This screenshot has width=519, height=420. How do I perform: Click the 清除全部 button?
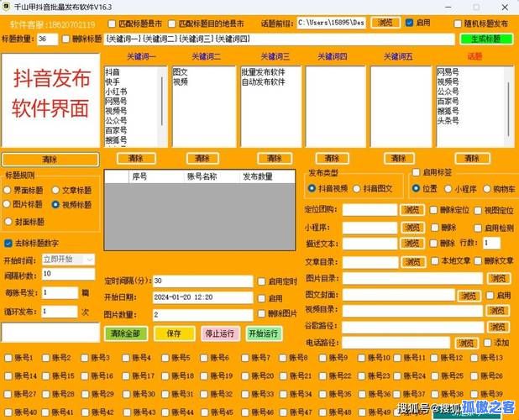125,333
